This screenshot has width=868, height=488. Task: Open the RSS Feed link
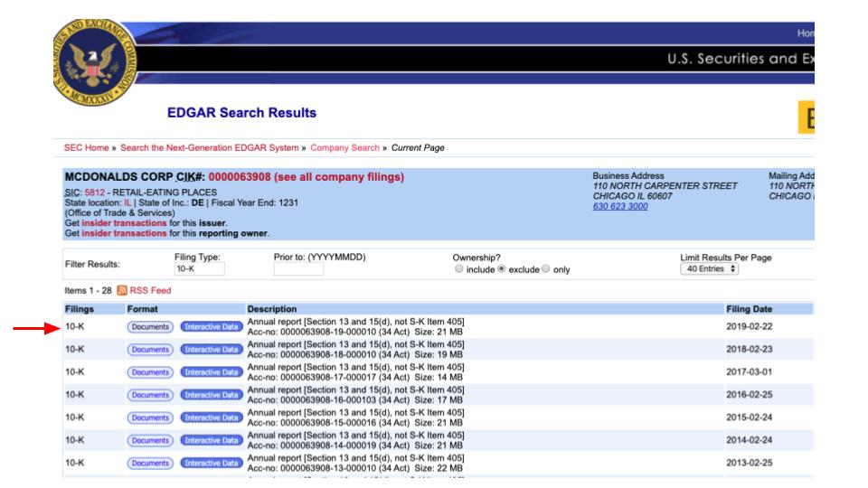coord(150,290)
